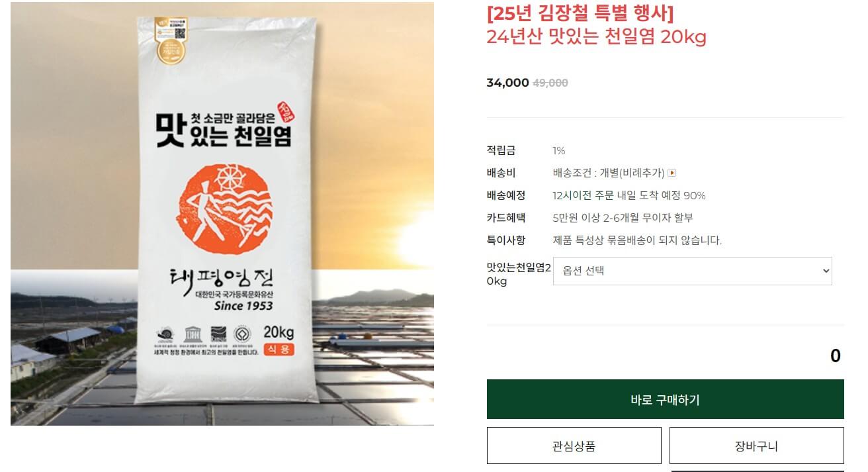Open the 옵션 선택 dropdown
Image resolution: width=868 pixels, height=472 pixels.
point(692,271)
